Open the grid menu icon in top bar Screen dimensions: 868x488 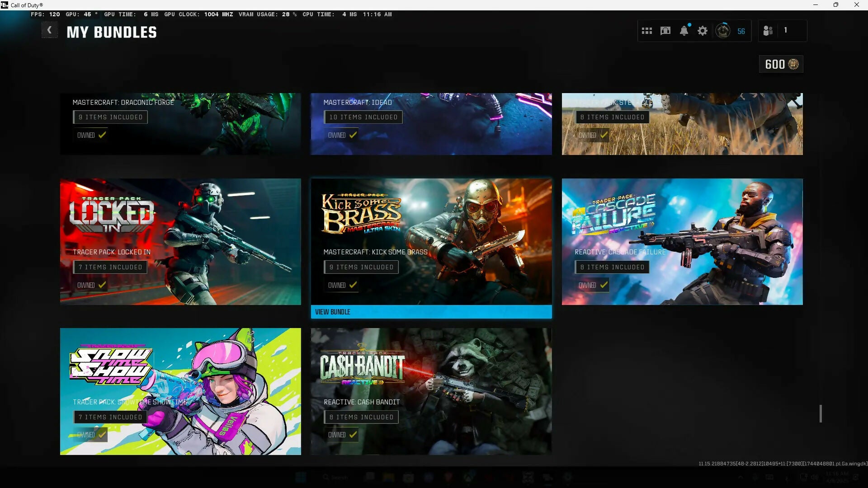click(x=647, y=31)
